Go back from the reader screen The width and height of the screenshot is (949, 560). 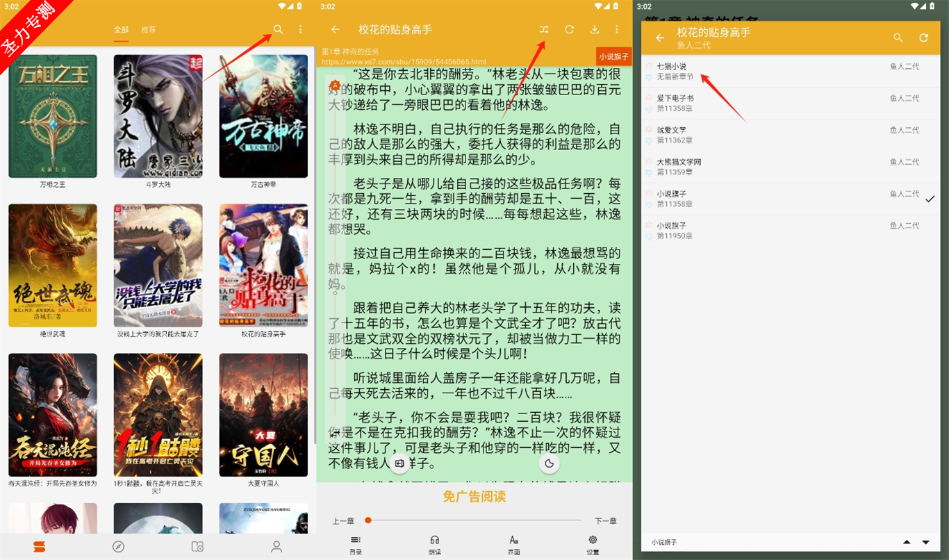(336, 29)
